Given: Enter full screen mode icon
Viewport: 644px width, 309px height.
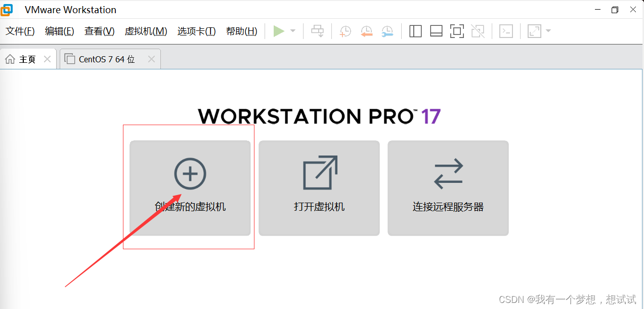Looking at the screenshot, I should click(457, 31).
